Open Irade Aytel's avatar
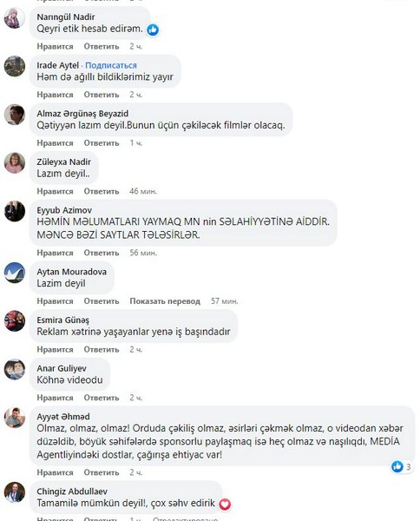Image resolution: width=420 pixels, height=521 pixels. [15, 66]
